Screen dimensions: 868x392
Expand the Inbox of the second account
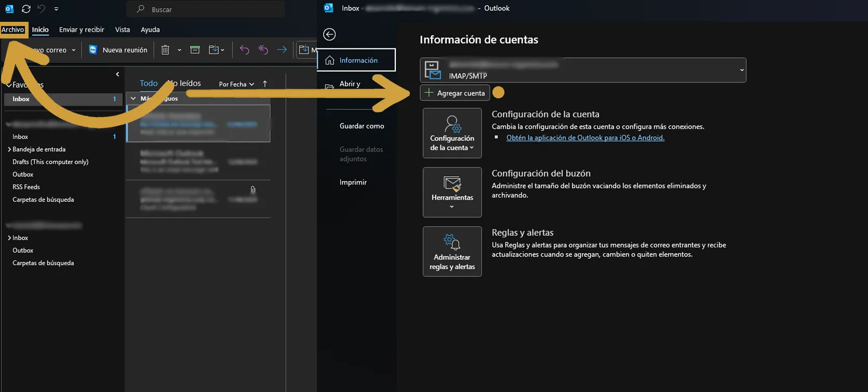point(9,238)
